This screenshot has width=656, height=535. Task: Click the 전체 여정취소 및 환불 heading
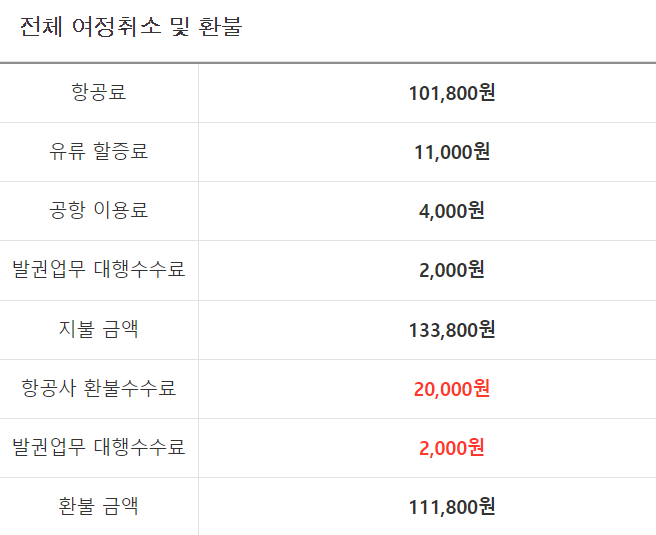coord(131,27)
